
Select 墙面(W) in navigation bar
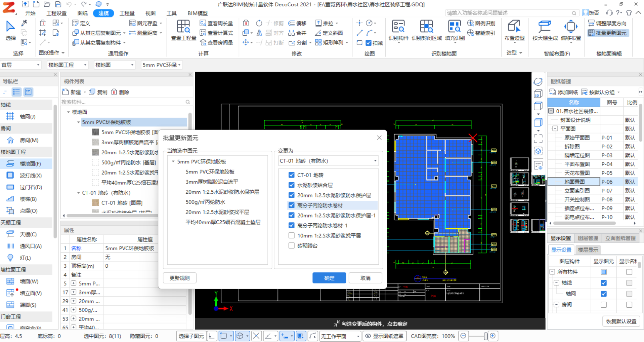coord(26,281)
